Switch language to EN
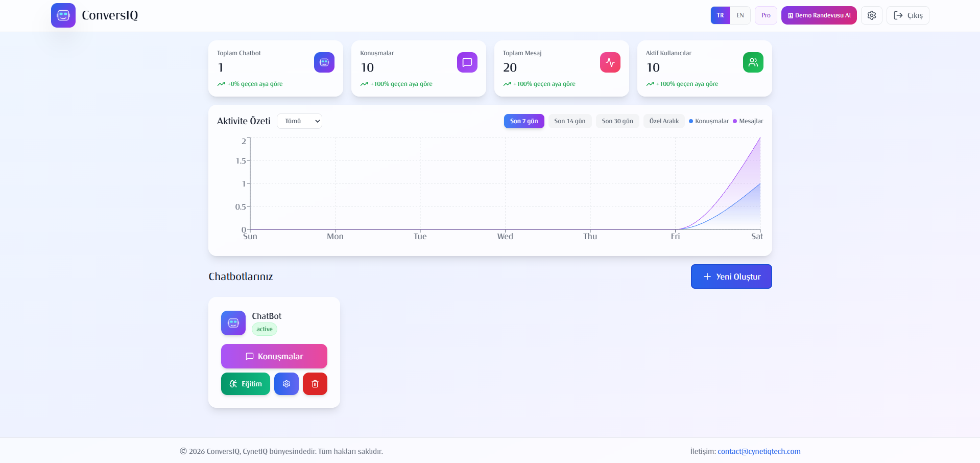The width and height of the screenshot is (980, 463). pos(740,15)
